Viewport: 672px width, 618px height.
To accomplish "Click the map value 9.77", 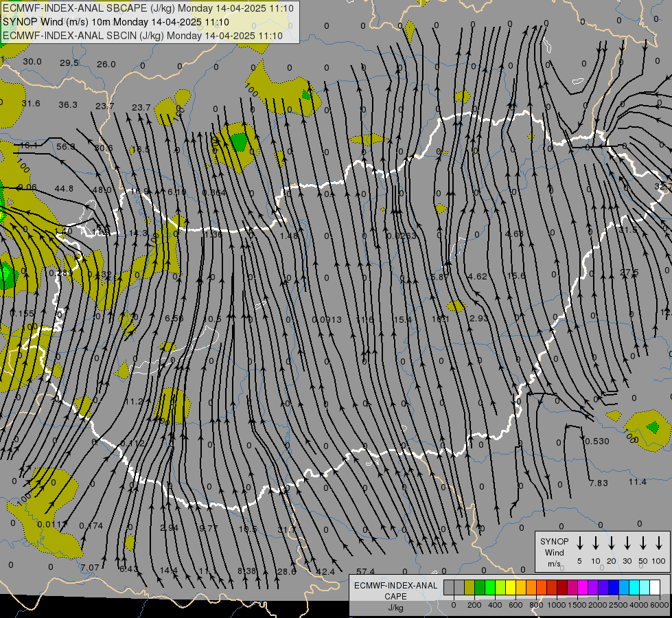I will (x=208, y=528).
